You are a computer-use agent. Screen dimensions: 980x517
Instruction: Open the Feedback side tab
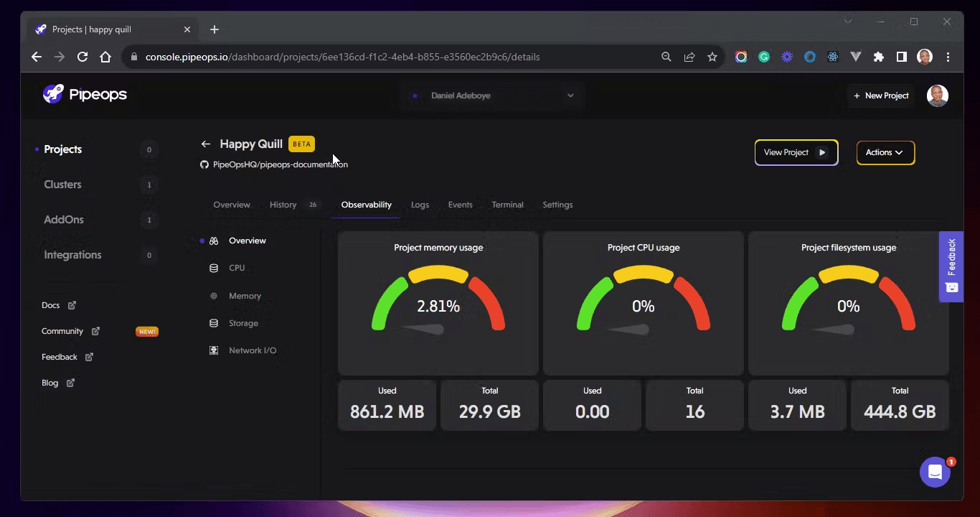pyautogui.click(x=951, y=266)
